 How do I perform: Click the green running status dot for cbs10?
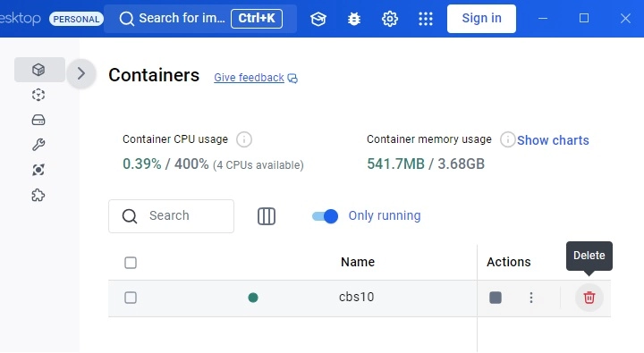point(253,298)
